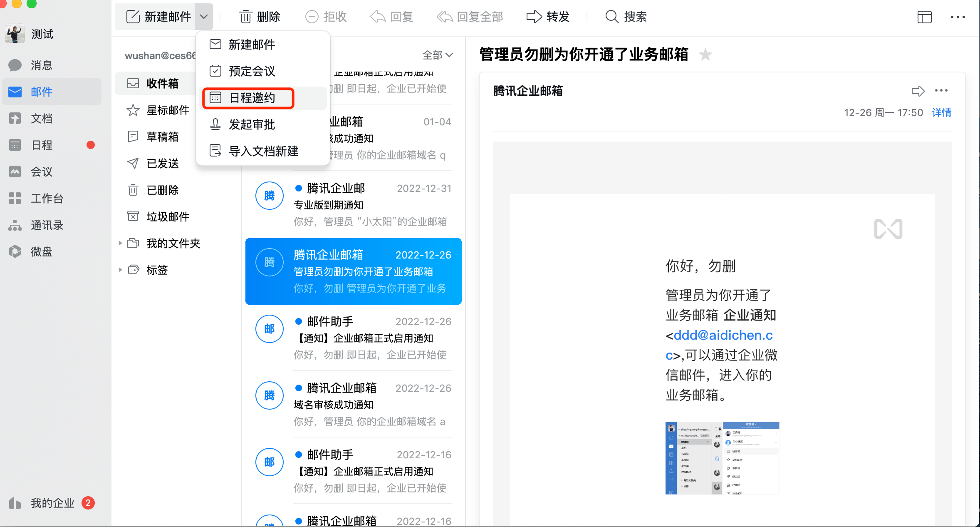Click the wushan@ces66 account label
Viewport: 980px width, 527px height.
pos(160,55)
